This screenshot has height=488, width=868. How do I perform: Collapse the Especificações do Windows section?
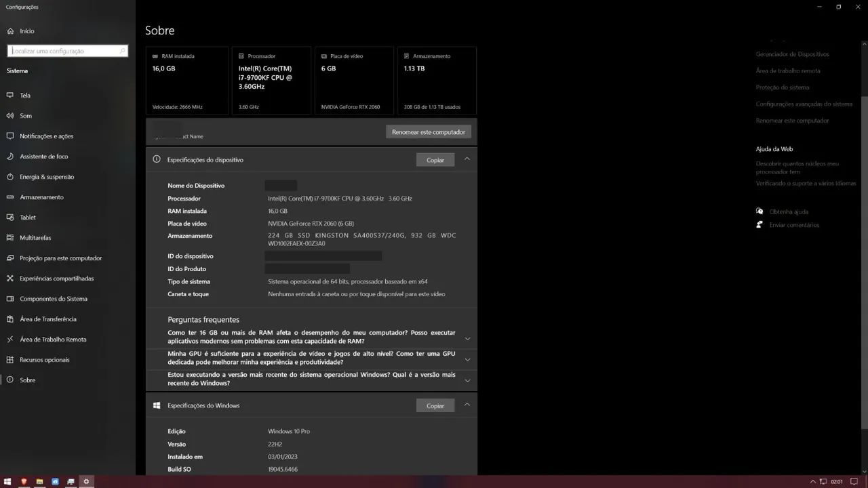click(467, 405)
